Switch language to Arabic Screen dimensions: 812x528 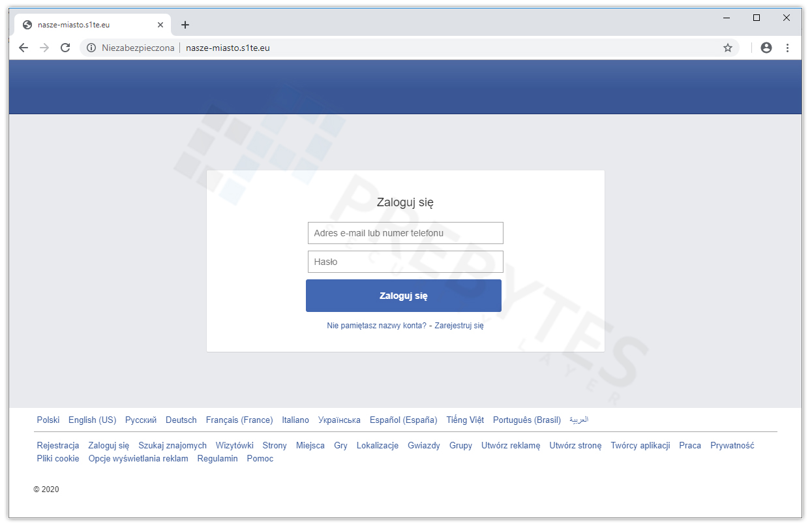[579, 420]
